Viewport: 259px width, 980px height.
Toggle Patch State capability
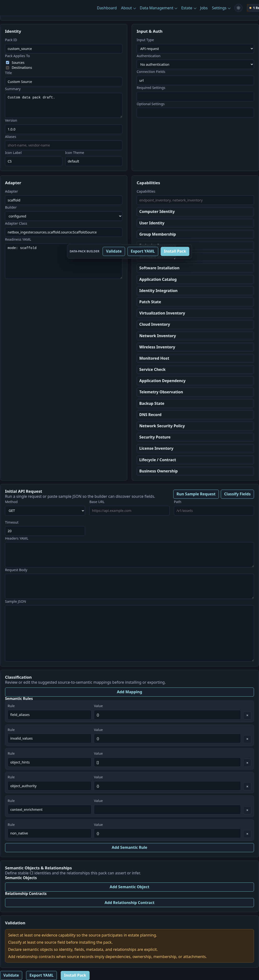(195, 302)
